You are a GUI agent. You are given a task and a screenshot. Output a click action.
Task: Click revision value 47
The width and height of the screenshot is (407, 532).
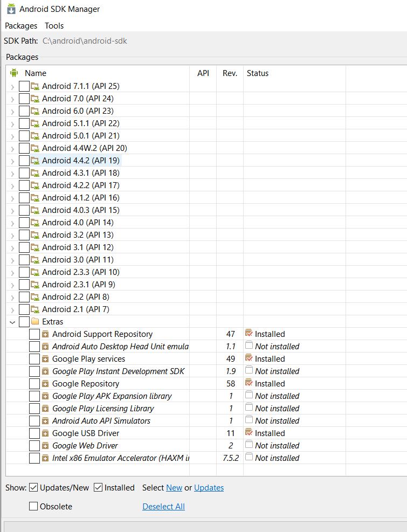(x=231, y=334)
